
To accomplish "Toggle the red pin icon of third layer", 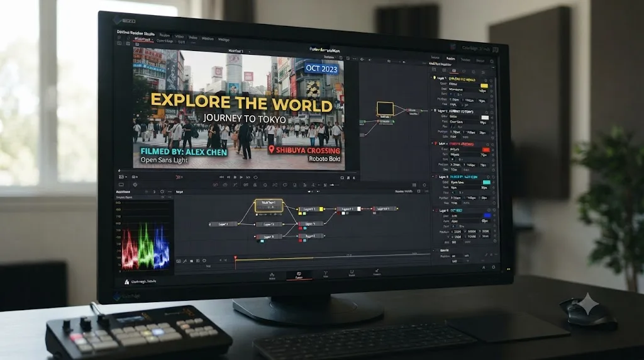I will pos(436,144).
